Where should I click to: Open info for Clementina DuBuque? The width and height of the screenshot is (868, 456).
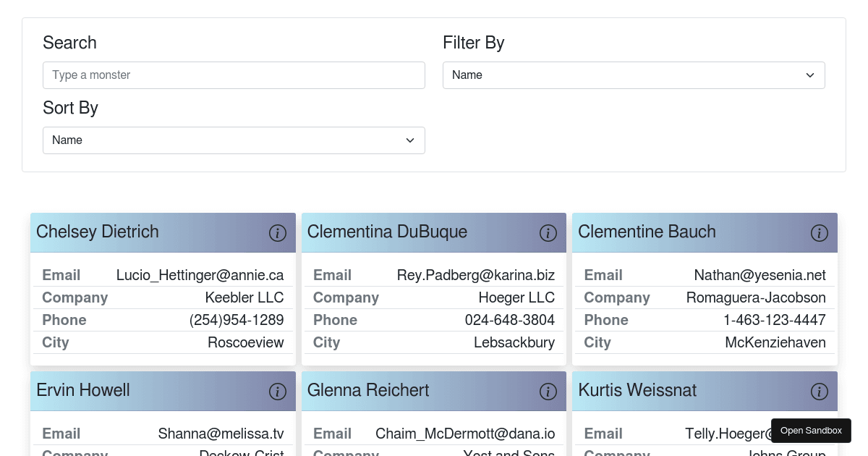(x=548, y=233)
